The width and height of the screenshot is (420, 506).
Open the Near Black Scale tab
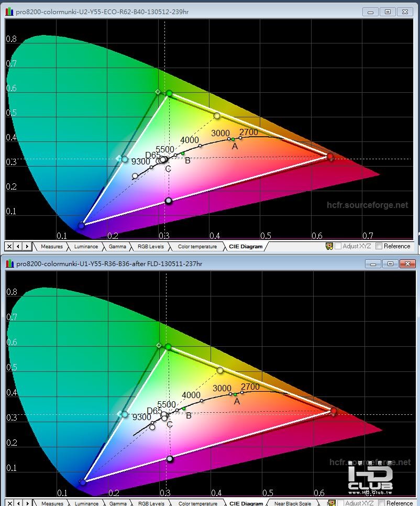pos(293,503)
